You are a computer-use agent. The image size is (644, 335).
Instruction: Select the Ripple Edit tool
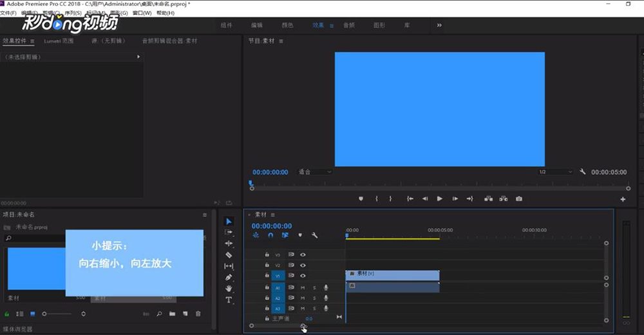229,244
